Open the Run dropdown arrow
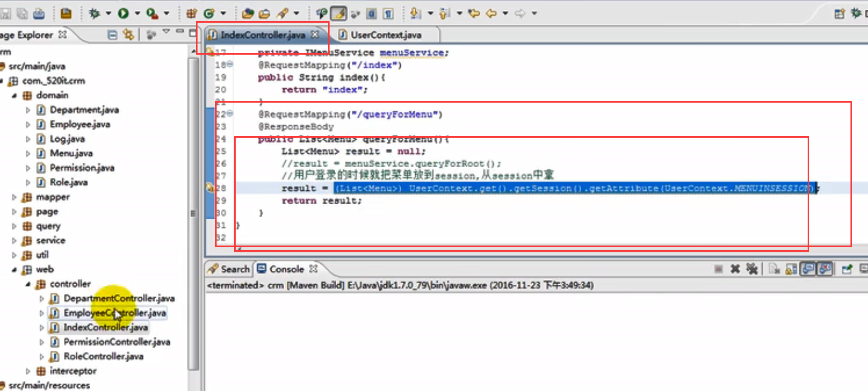 (137, 13)
